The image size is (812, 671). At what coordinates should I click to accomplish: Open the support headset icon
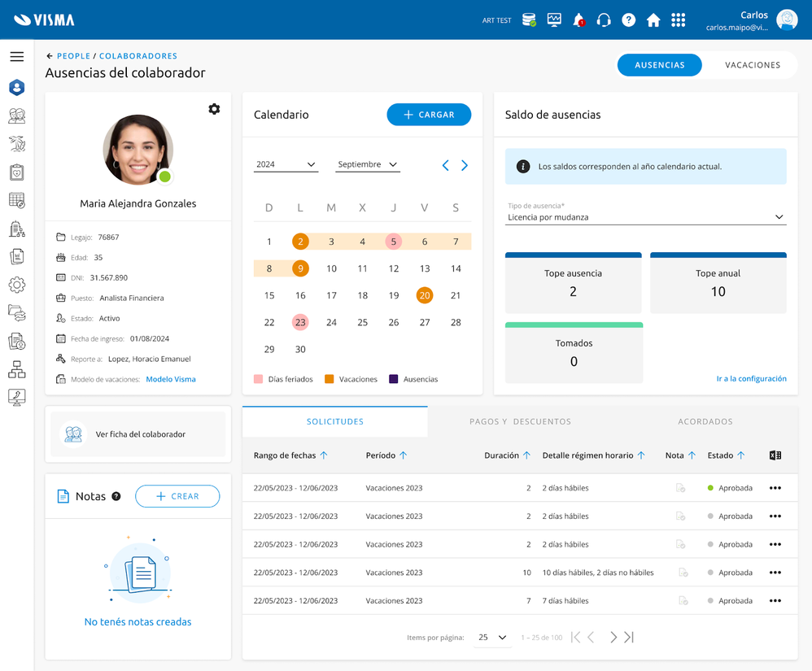click(x=604, y=20)
